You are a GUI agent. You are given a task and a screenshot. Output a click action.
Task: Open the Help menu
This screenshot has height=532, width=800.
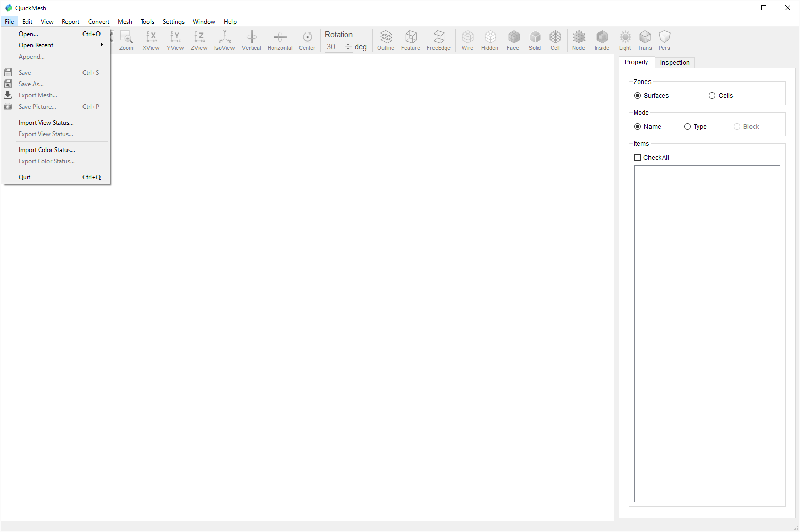(230, 22)
